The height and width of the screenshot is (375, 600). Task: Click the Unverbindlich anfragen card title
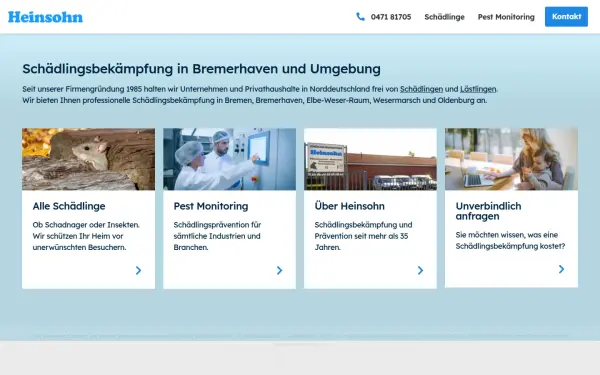[x=488, y=211]
